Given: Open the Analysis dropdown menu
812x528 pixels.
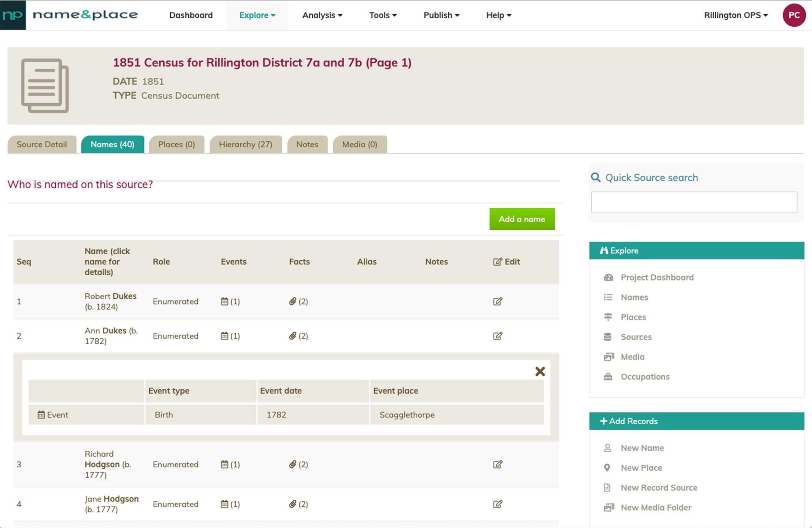Looking at the screenshot, I should click(x=322, y=15).
